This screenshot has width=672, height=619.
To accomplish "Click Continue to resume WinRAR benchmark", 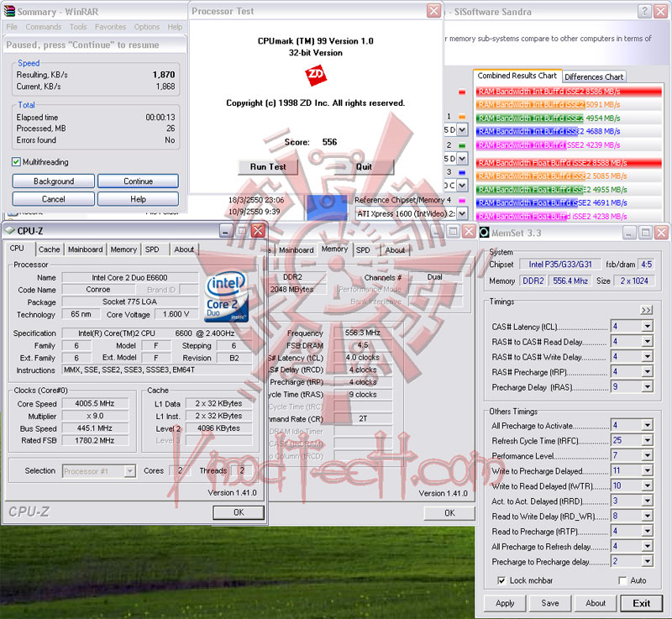I will [138, 181].
